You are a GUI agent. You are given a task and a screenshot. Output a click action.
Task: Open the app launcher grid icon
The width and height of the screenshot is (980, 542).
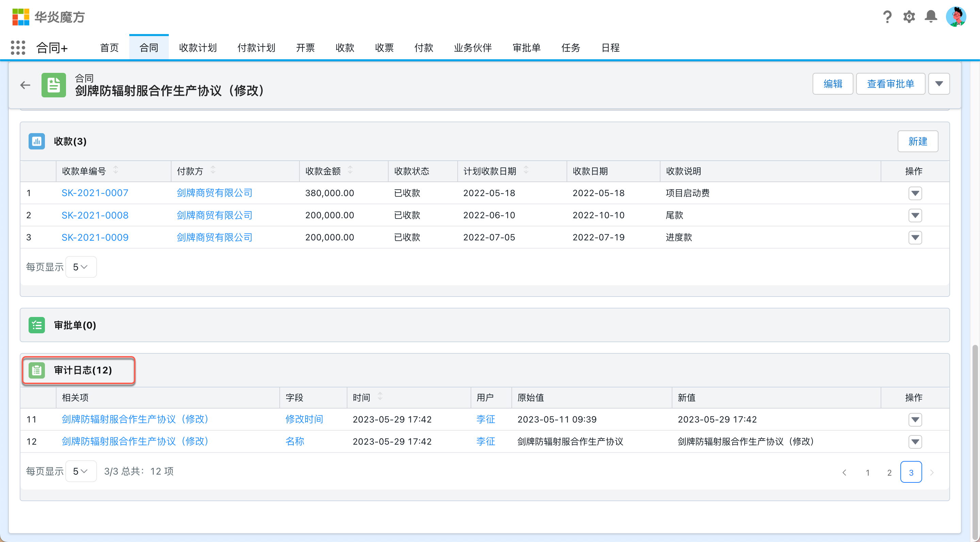18,48
